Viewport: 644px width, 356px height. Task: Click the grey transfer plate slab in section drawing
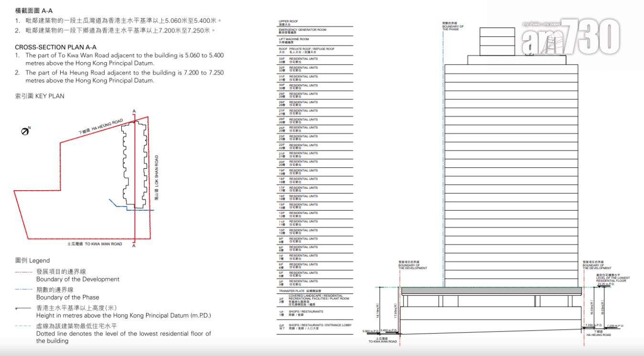click(492, 291)
